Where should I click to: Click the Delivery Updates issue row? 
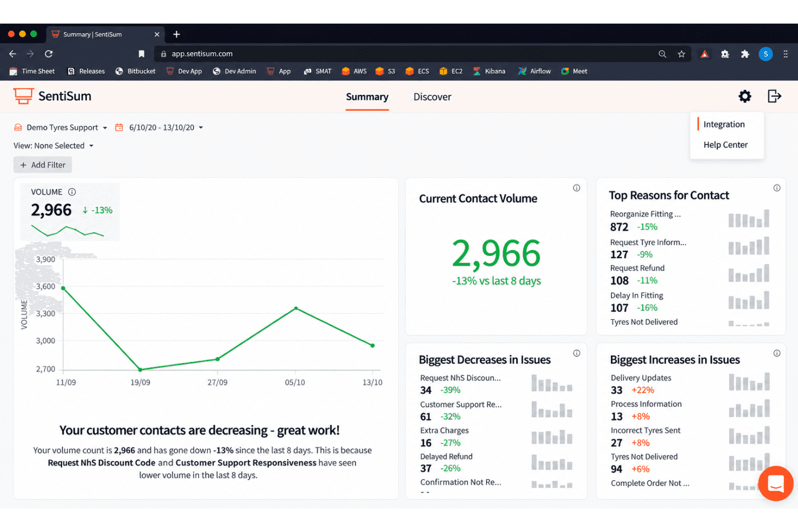point(690,384)
